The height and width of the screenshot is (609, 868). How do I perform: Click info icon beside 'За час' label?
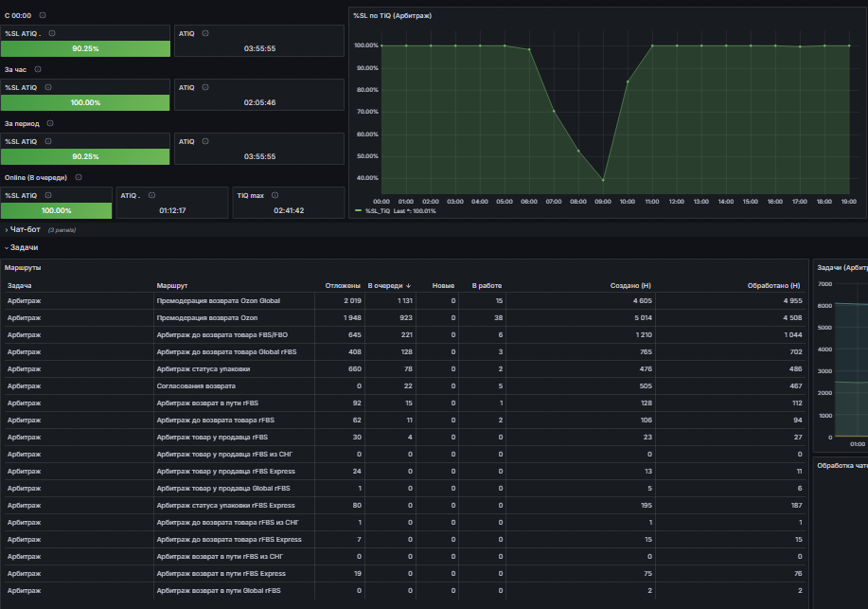point(38,69)
